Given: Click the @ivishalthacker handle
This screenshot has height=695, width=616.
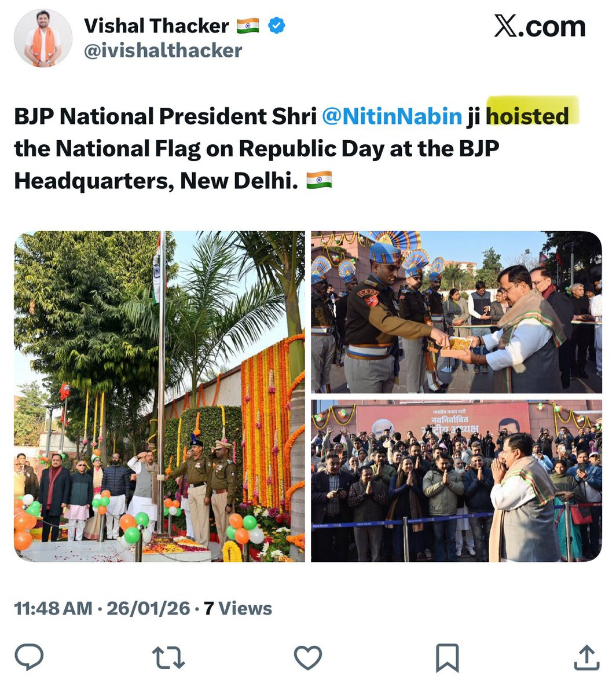Looking at the screenshot, I should [x=163, y=51].
